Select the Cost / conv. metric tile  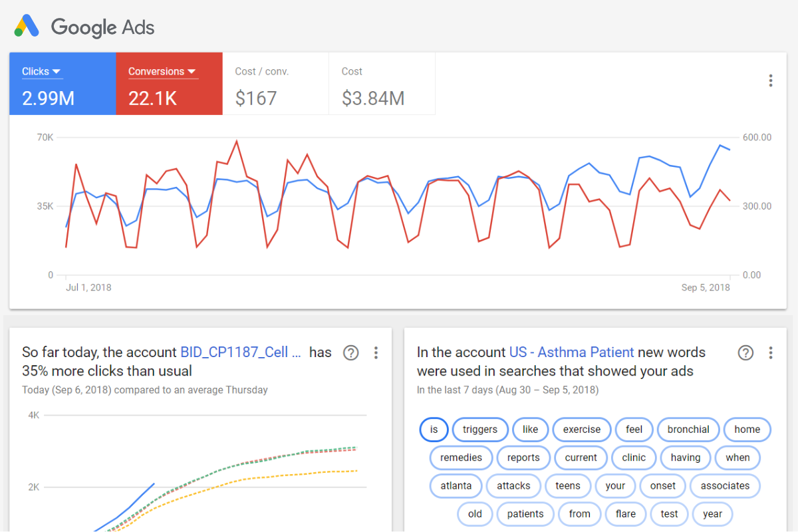tap(275, 84)
